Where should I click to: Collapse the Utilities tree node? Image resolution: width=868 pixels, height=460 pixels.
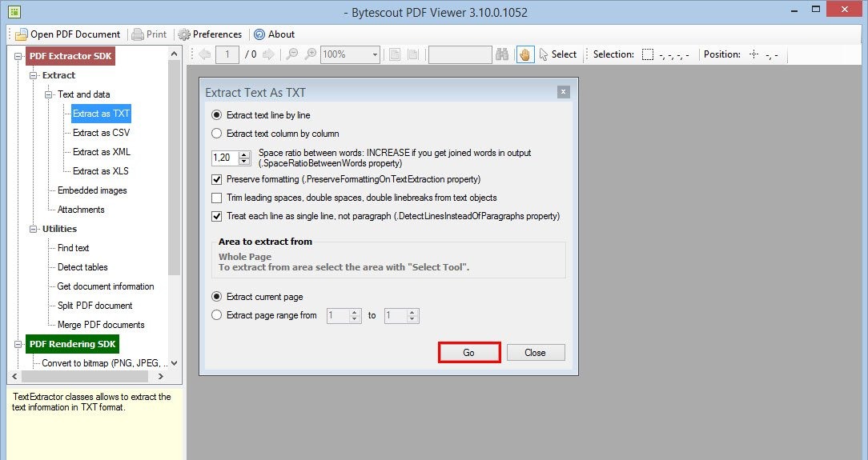(x=34, y=229)
